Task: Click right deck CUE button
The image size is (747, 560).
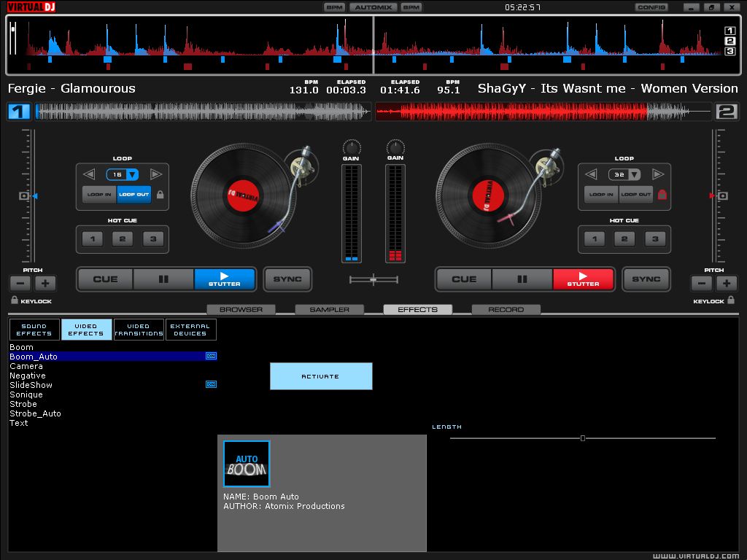Action: (464, 279)
